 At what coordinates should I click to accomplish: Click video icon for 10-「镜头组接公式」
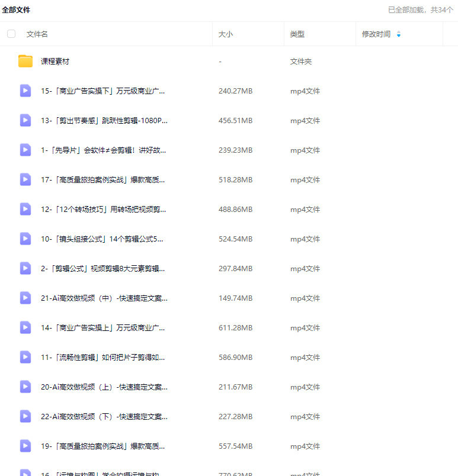25,239
